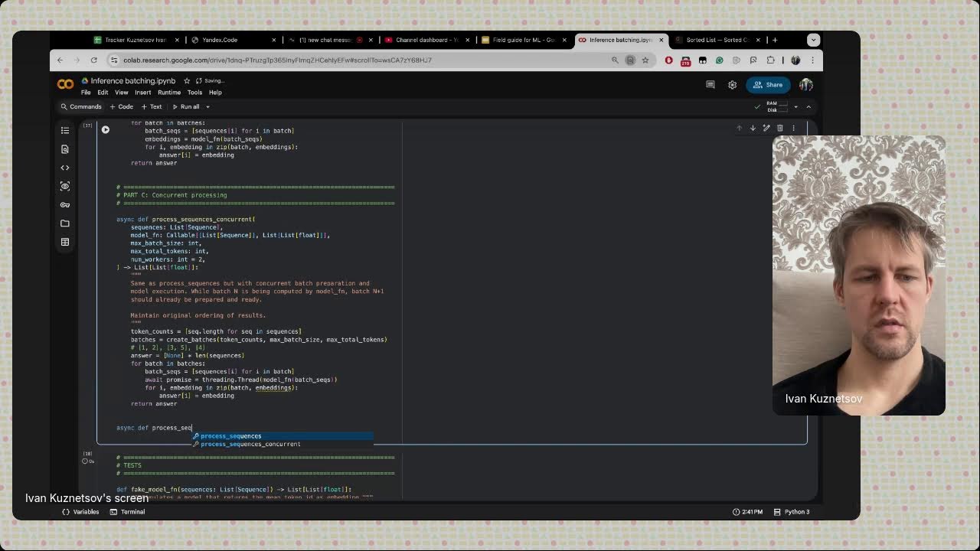
Task: Click the AI edit cell wand icon
Action: click(766, 128)
